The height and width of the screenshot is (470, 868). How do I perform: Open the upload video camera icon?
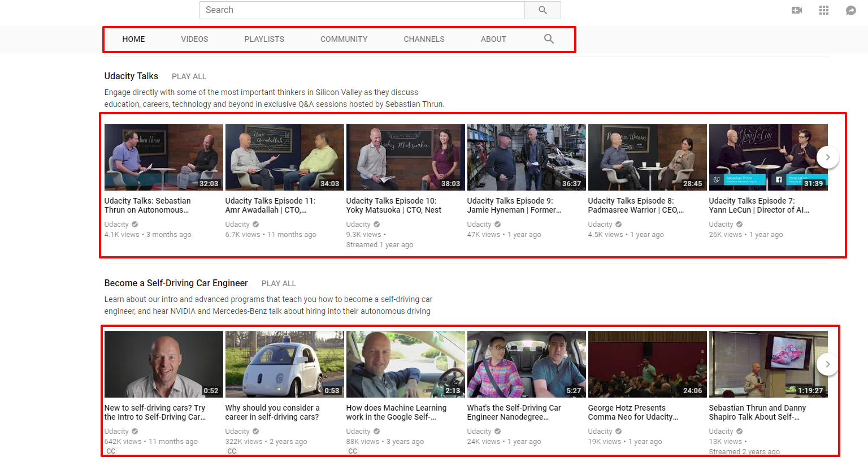click(797, 10)
